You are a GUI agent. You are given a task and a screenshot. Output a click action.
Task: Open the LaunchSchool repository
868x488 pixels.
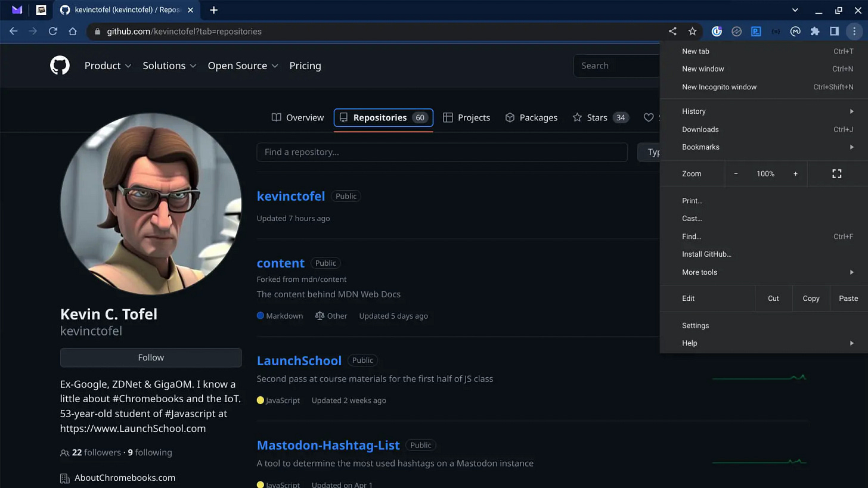(x=299, y=360)
